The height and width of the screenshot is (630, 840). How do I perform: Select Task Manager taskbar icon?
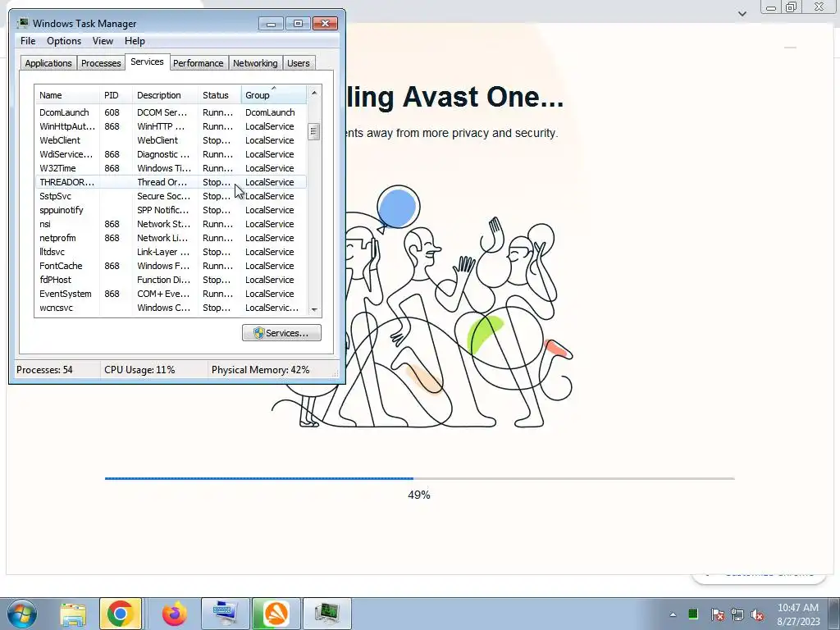click(x=327, y=614)
